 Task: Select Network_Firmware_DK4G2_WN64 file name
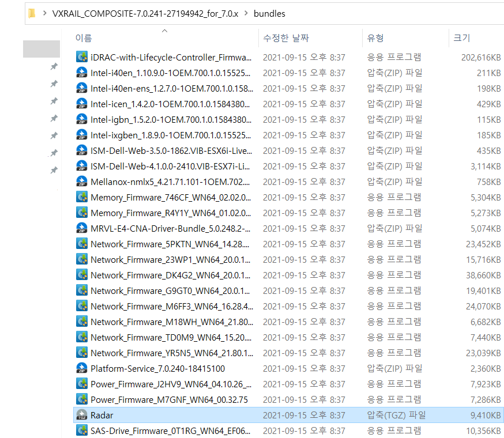(170, 275)
